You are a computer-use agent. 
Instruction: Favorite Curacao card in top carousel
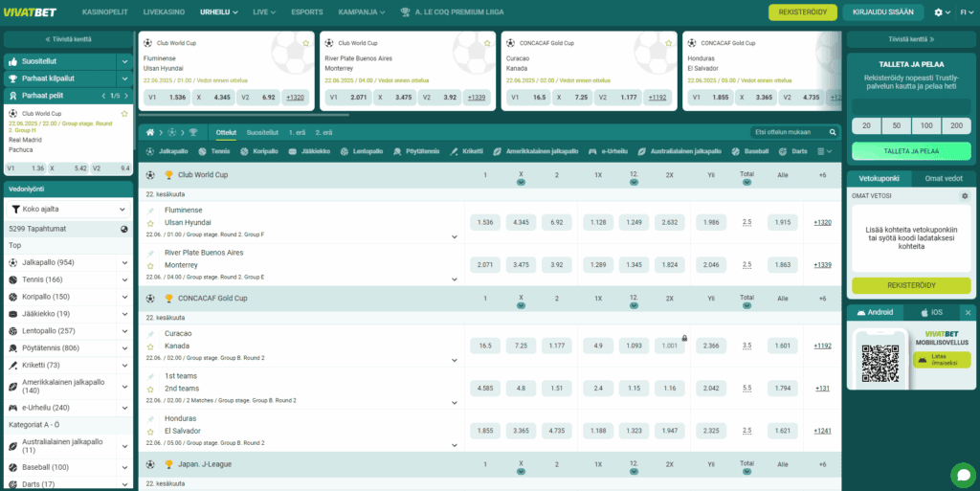tap(668, 43)
